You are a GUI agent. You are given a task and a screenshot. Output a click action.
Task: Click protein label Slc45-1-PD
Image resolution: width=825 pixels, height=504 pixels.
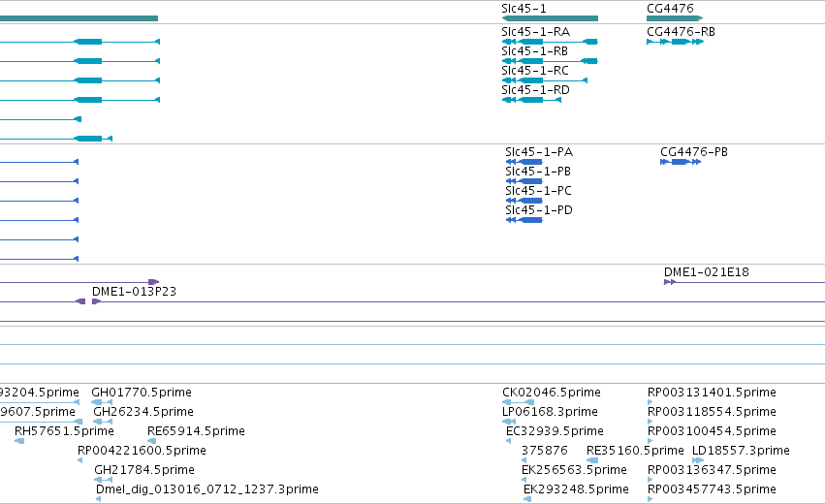539,210
